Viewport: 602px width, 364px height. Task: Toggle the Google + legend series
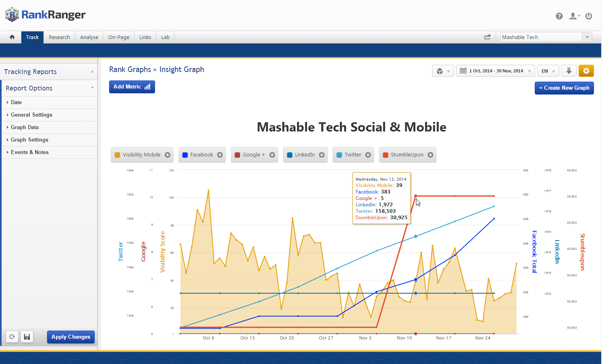(x=250, y=155)
